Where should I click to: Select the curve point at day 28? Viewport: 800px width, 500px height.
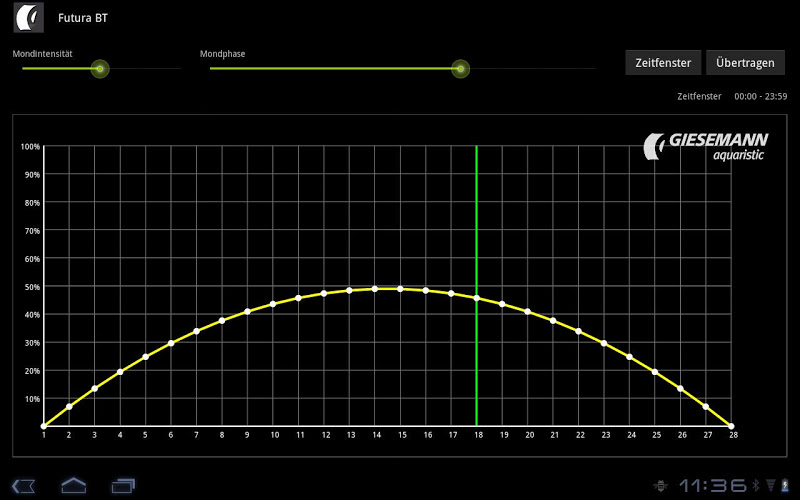(731, 426)
